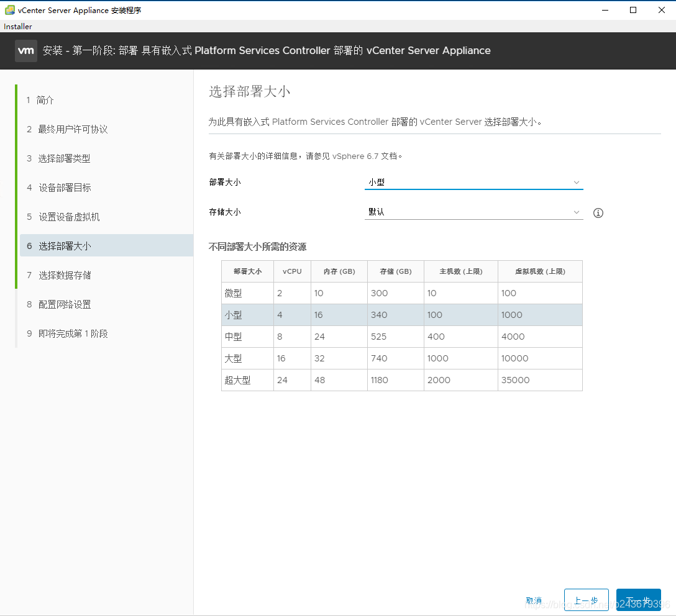Go to step 7 选择数据存储
Screen dimensions: 676x616
58,275
